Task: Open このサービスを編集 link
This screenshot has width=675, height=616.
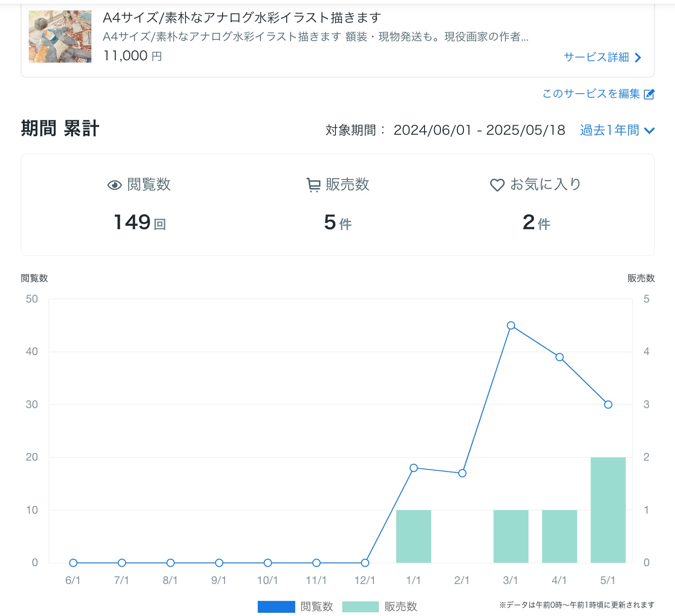Action: tap(591, 94)
